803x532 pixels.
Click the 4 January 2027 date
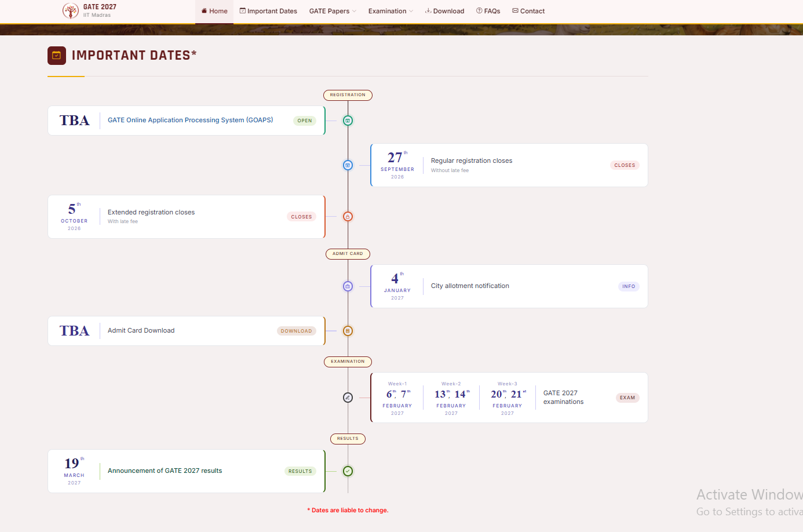397,286
